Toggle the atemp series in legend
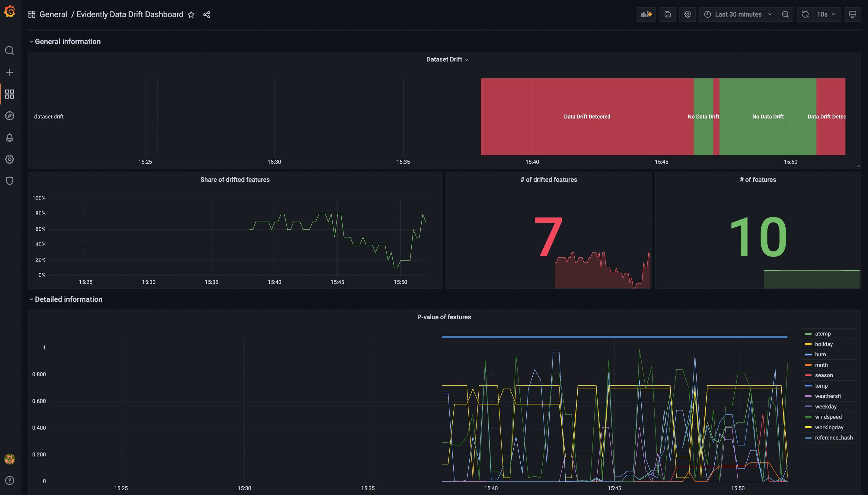868x495 pixels. [822, 333]
